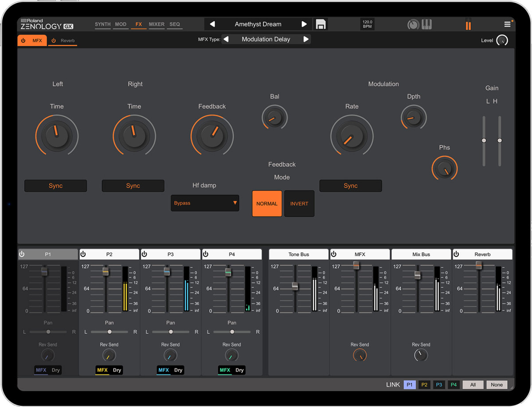
Task: Click the Tone Bus level fader
Action: point(295,286)
